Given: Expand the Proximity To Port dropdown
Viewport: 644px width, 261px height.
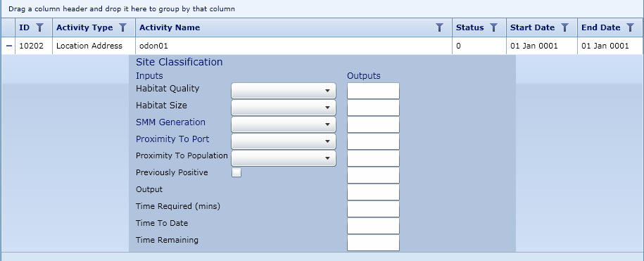Looking at the screenshot, I should coord(284,141).
